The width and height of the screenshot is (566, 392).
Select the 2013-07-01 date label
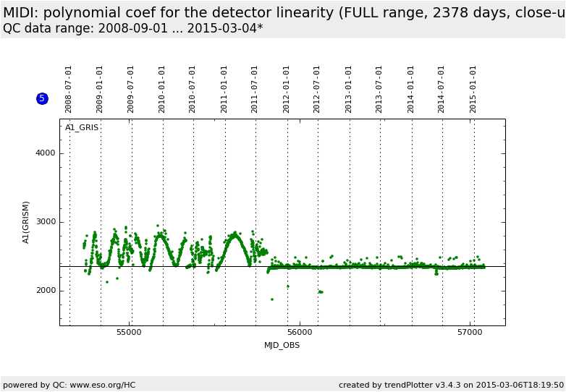click(379, 89)
